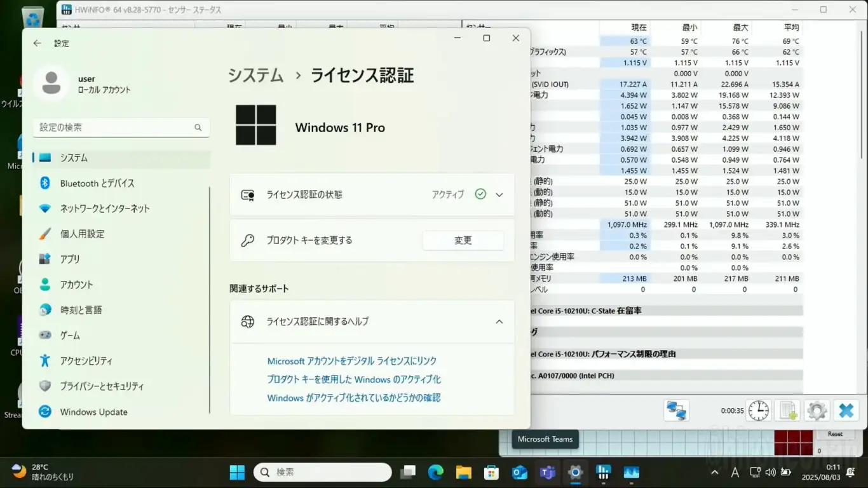Click the Reset button in graph widget
The height and width of the screenshot is (488, 868).
(x=836, y=434)
